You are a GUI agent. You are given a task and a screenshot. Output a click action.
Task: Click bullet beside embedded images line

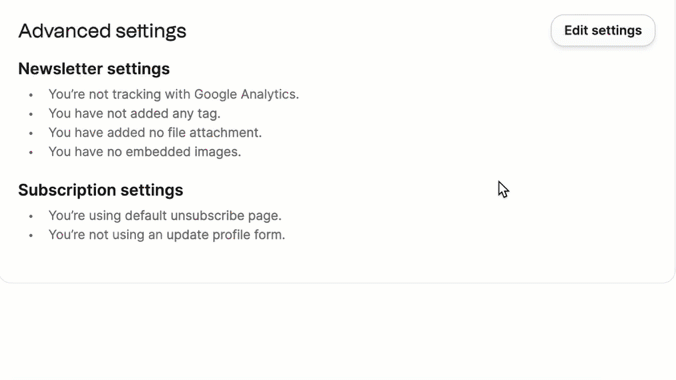coord(31,153)
